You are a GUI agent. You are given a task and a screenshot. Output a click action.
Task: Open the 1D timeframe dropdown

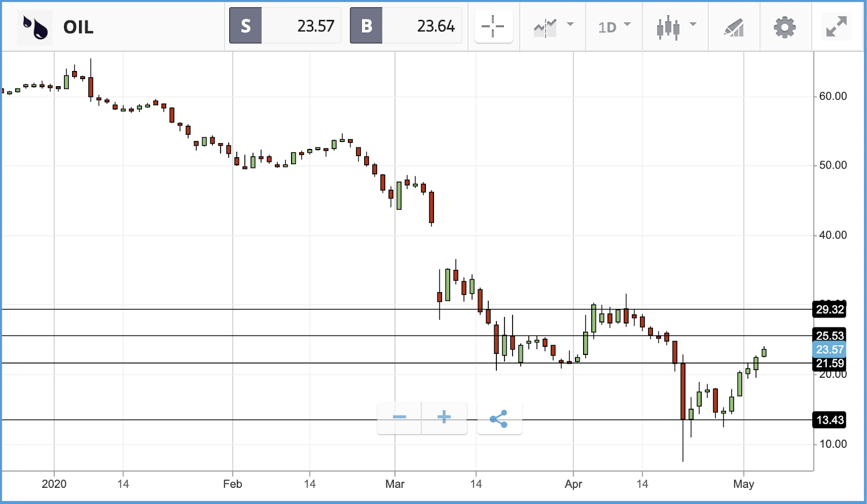click(614, 27)
